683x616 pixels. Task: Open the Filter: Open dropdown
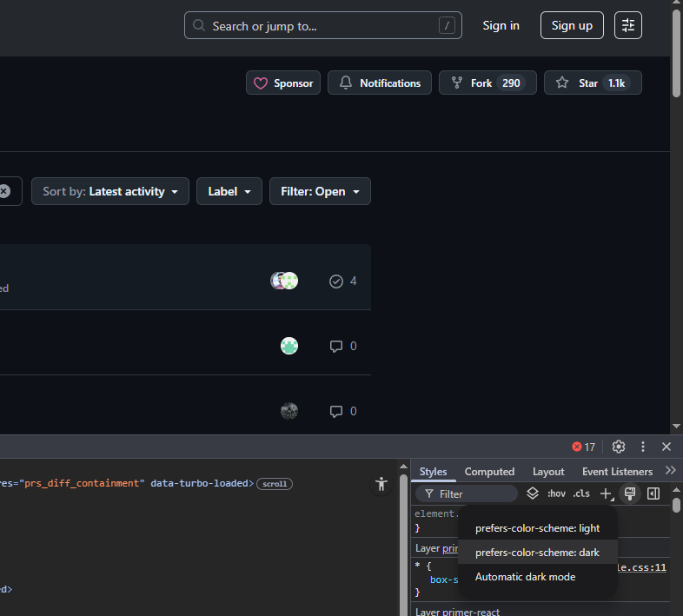[x=320, y=191]
